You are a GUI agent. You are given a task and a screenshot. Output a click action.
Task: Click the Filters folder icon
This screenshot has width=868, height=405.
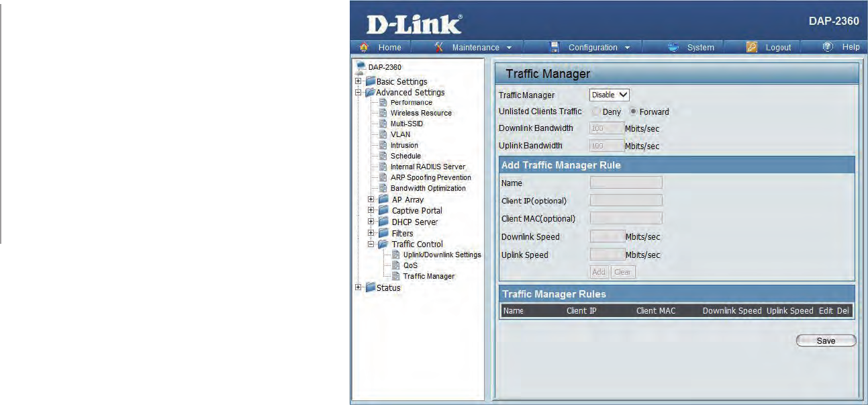pyautogui.click(x=383, y=233)
